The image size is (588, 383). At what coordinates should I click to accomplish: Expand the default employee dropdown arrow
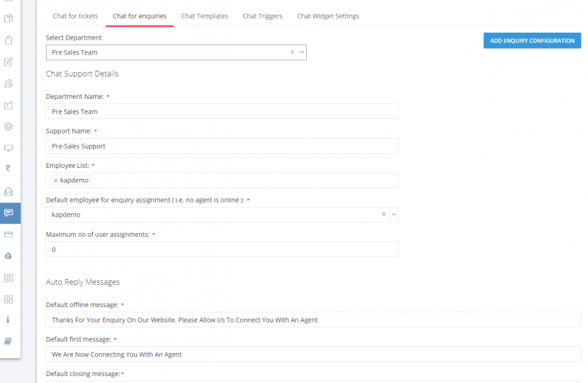pos(394,214)
